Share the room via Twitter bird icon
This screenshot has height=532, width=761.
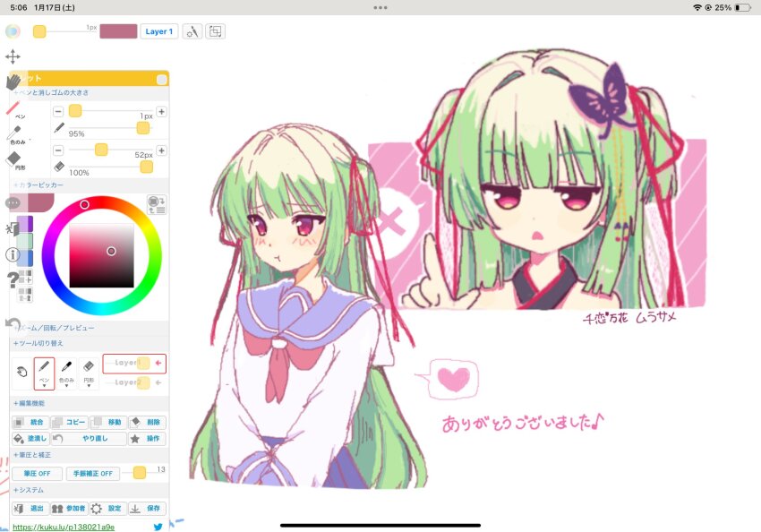click(158, 527)
